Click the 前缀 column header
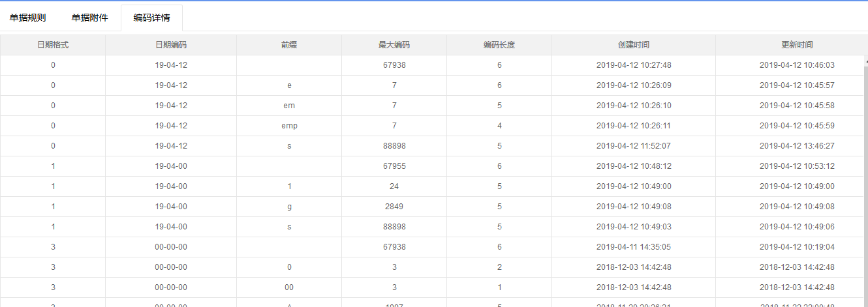Image resolution: width=868 pixels, height=307 pixels. 289,45
